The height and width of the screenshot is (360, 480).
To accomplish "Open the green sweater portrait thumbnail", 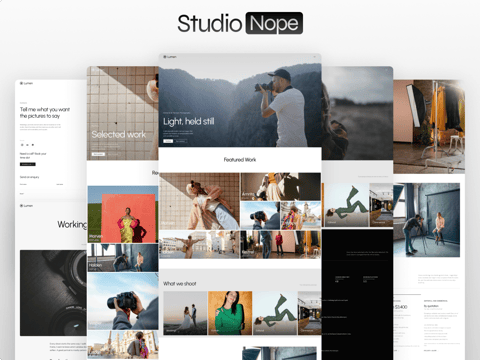I will (230, 313).
